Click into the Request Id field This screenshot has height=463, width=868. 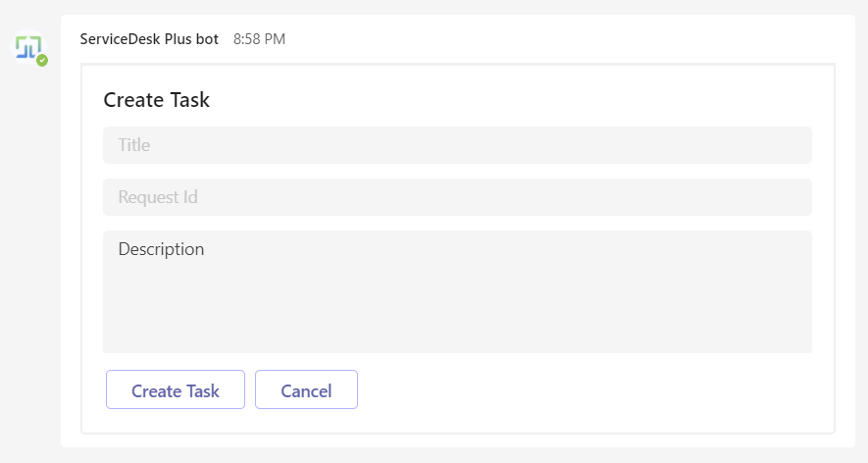457,197
